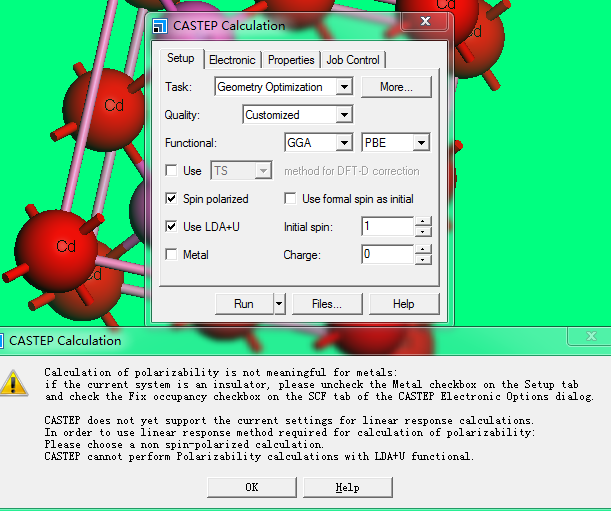Click the More... button
This screenshot has width=611, height=511.
pyautogui.click(x=396, y=87)
